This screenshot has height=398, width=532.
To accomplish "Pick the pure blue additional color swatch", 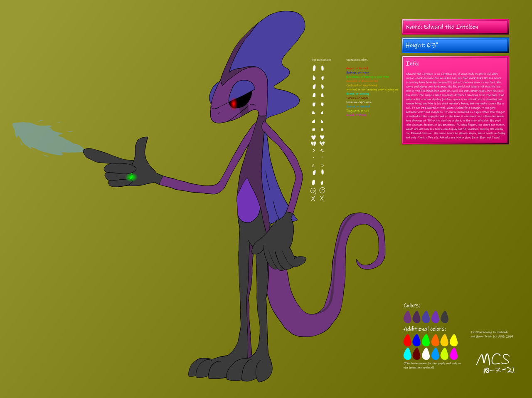I will (x=416, y=340).
